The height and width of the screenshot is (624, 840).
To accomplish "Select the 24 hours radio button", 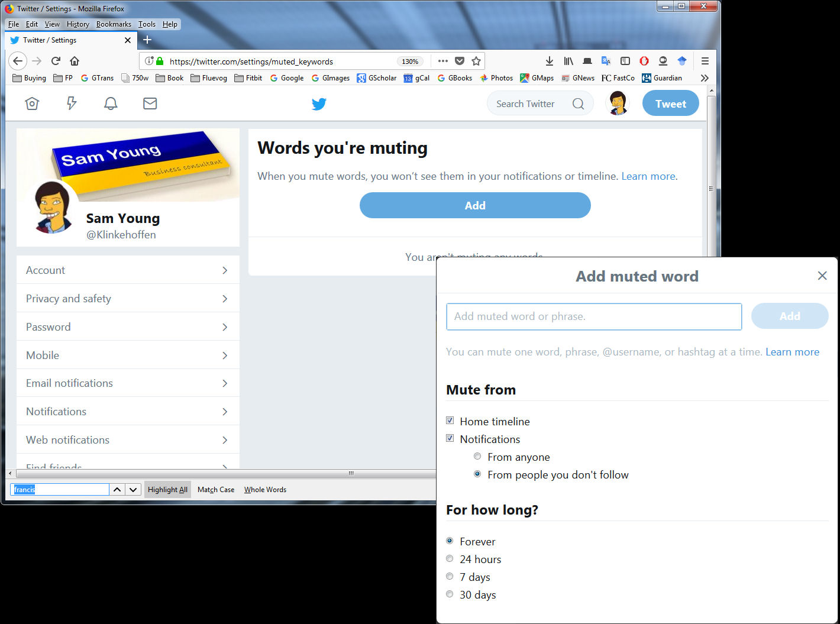I will pos(450,558).
